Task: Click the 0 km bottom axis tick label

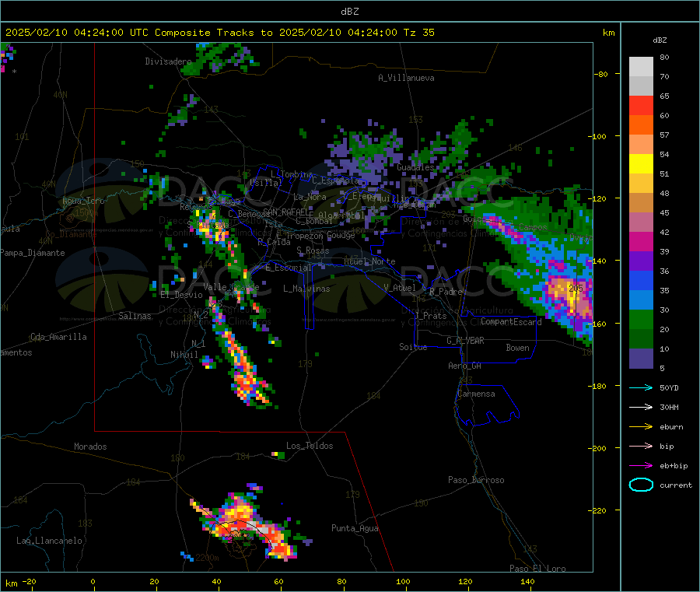Action: coord(93,582)
